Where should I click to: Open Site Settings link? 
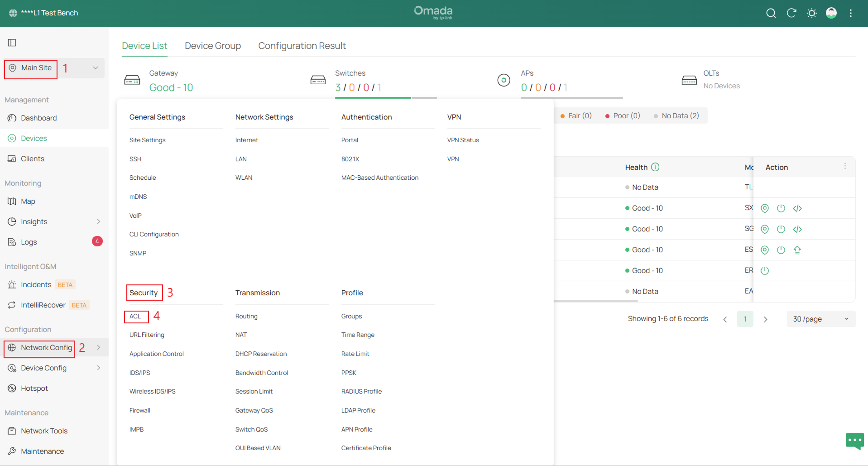pos(147,140)
